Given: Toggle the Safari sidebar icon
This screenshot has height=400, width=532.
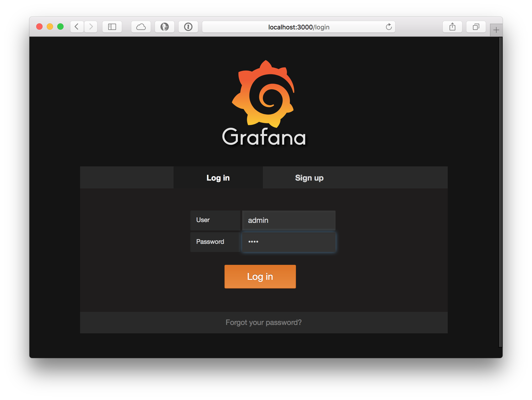Looking at the screenshot, I should coord(112,27).
